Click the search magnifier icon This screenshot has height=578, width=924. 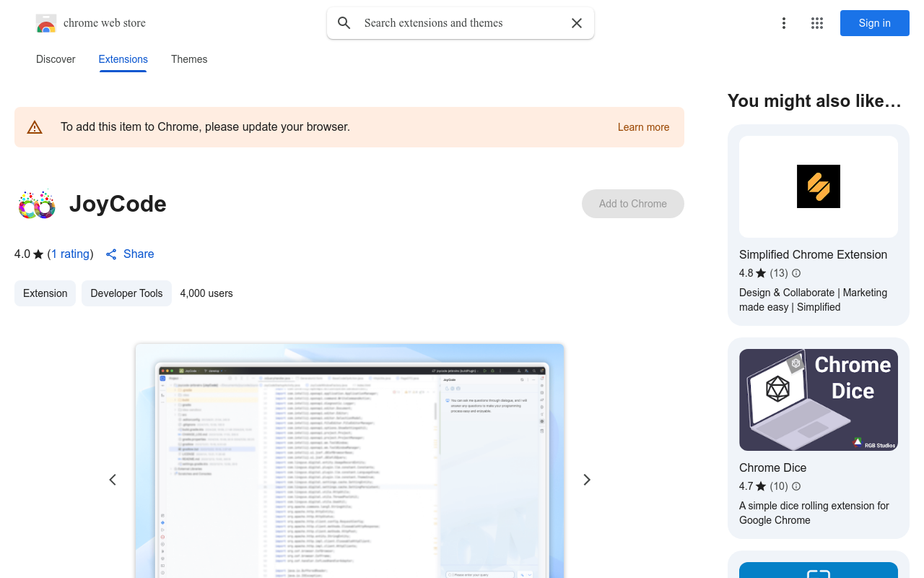344,23
